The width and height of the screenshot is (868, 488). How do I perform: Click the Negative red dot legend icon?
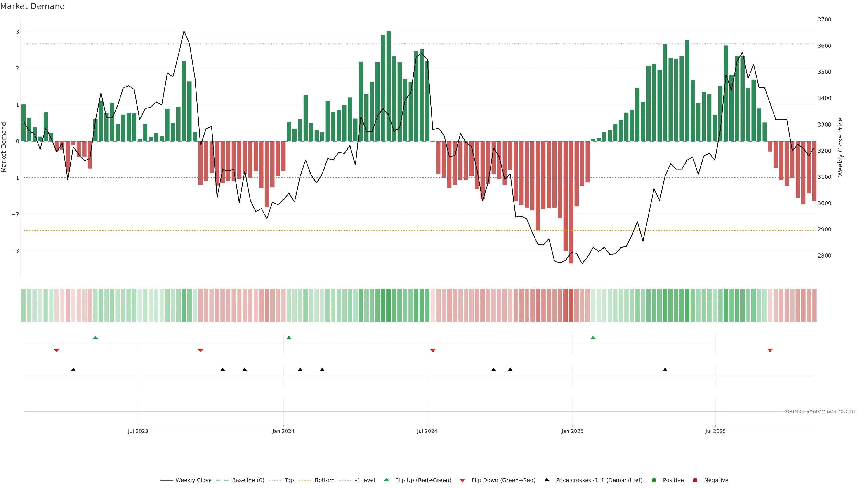(x=695, y=480)
